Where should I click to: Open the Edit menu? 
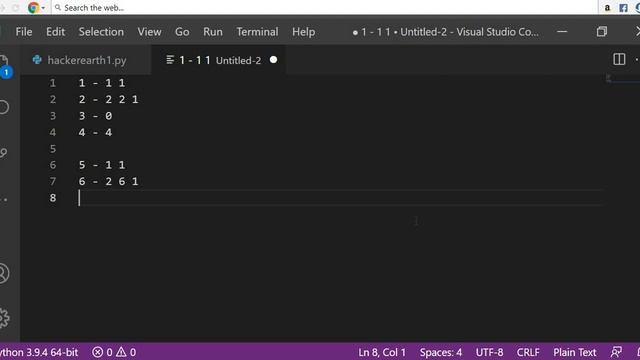tap(55, 32)
